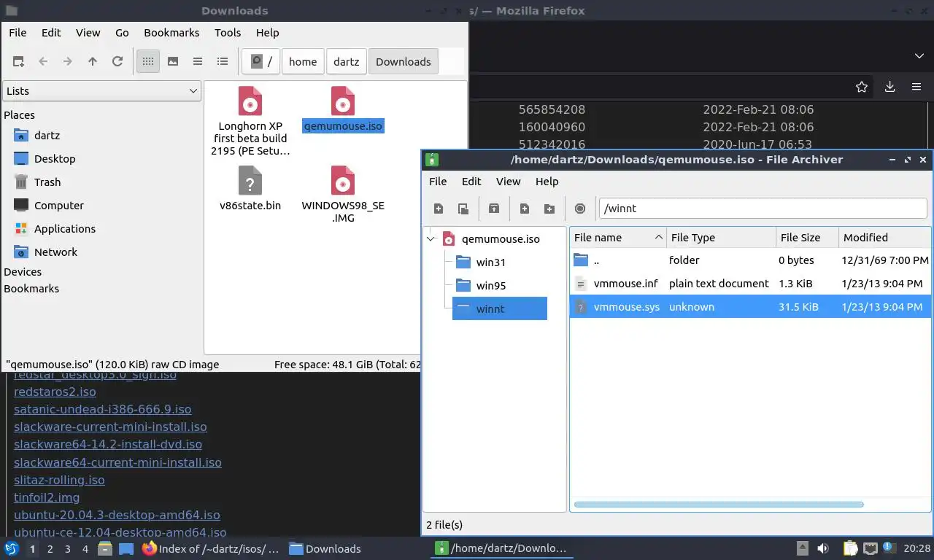Screen dimensions: 934x560
Task: Open View menu in File Archiver
Action: tap(509, 182)
